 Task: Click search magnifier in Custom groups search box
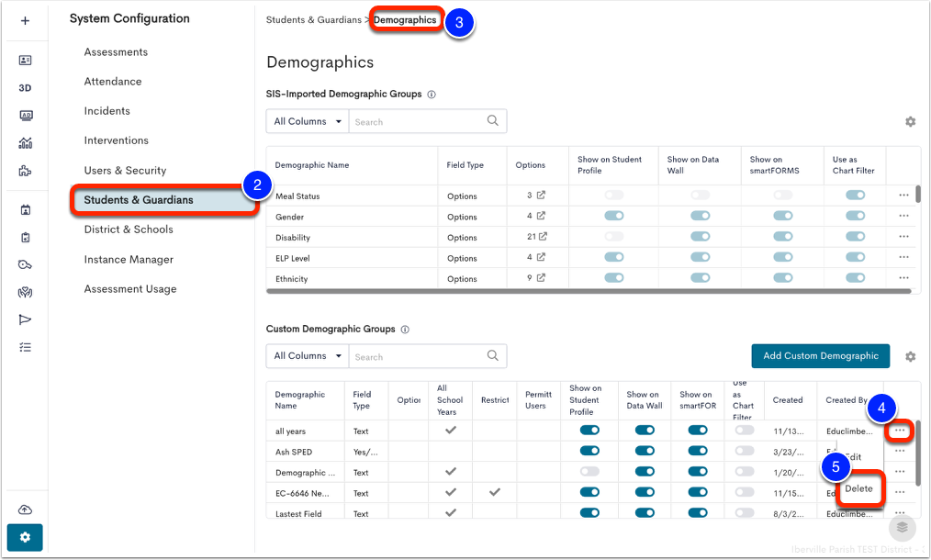pos(493,355)
